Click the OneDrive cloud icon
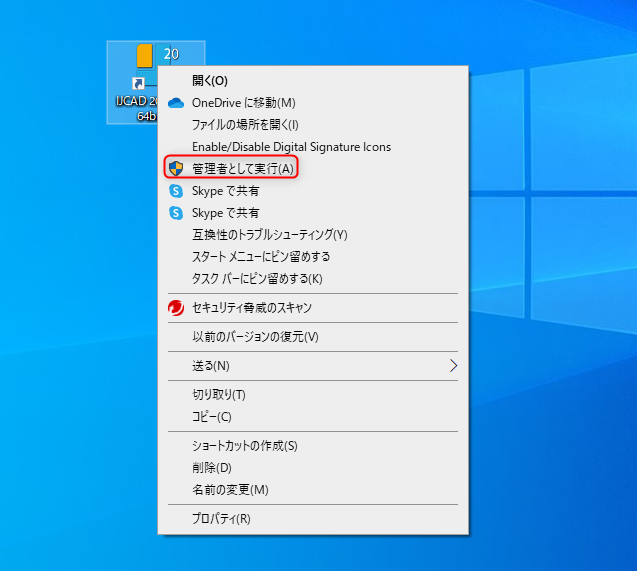The height and width of the screenshot is (571, 637). click(176, 103)
